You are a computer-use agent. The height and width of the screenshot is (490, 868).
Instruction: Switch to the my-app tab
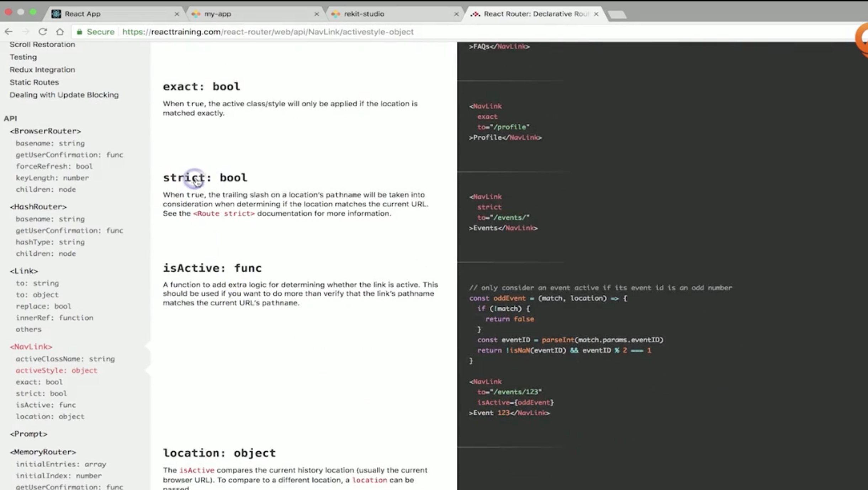tap(218, 14)
